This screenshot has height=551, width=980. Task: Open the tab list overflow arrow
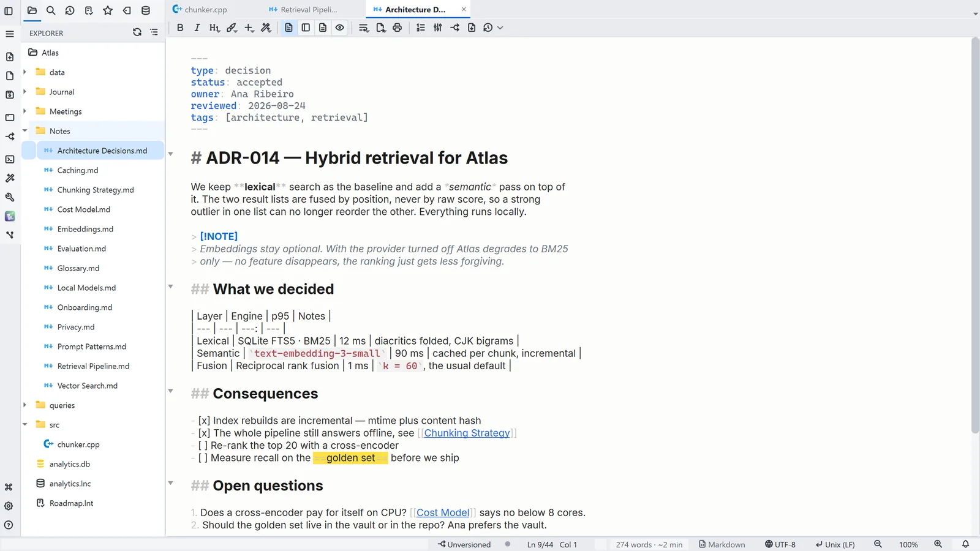975,13
